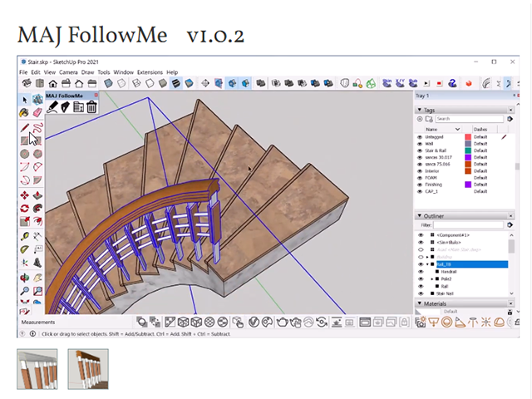Select the Scale tool
This screenshot has width=532, height=399.
click(x=24, y=222)
